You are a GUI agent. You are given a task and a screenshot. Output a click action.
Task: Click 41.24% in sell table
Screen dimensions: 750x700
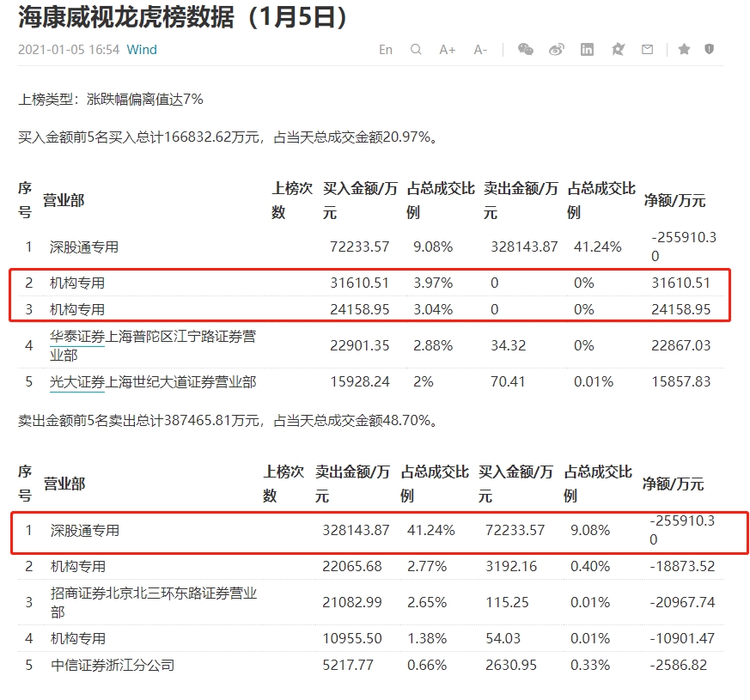[431, 531]
